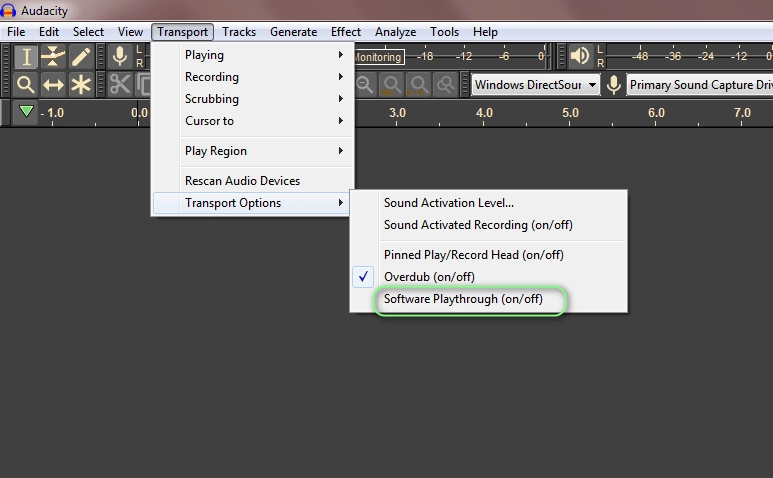The width and height of the screenshot is (773, 478).
Task: Select the Time Shift tool
Action: coord(53,85)
